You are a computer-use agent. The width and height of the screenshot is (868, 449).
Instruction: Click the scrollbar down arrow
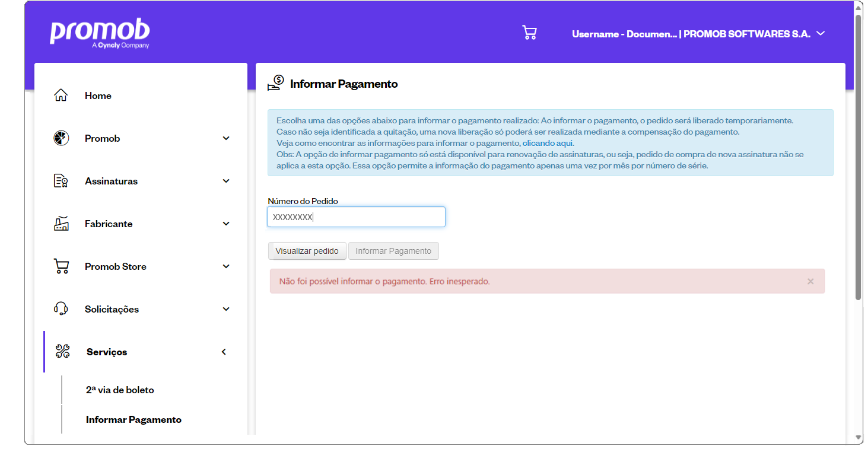point(859,438)
